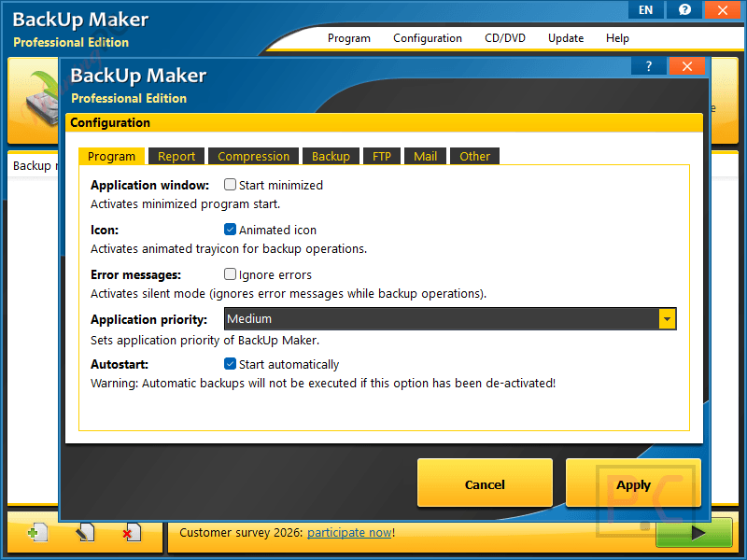Switch to the FTP tab

(x=382, y=156)
